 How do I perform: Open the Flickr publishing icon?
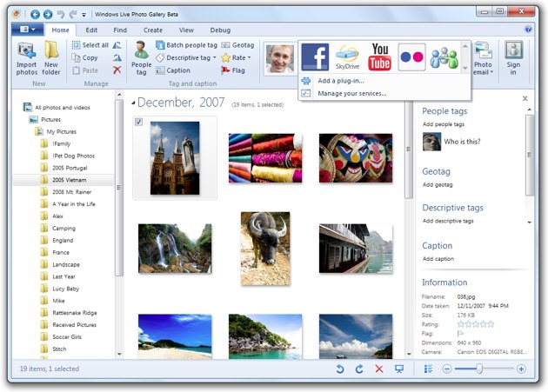411,57
